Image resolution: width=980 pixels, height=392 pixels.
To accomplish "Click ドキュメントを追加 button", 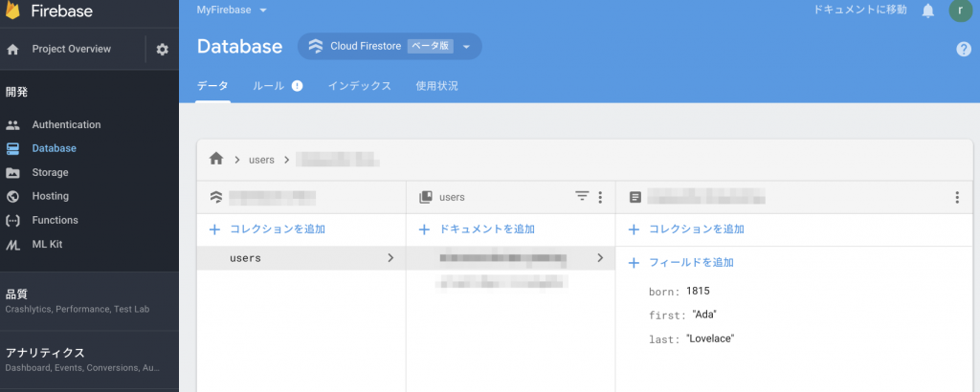I will coord(486,229).
